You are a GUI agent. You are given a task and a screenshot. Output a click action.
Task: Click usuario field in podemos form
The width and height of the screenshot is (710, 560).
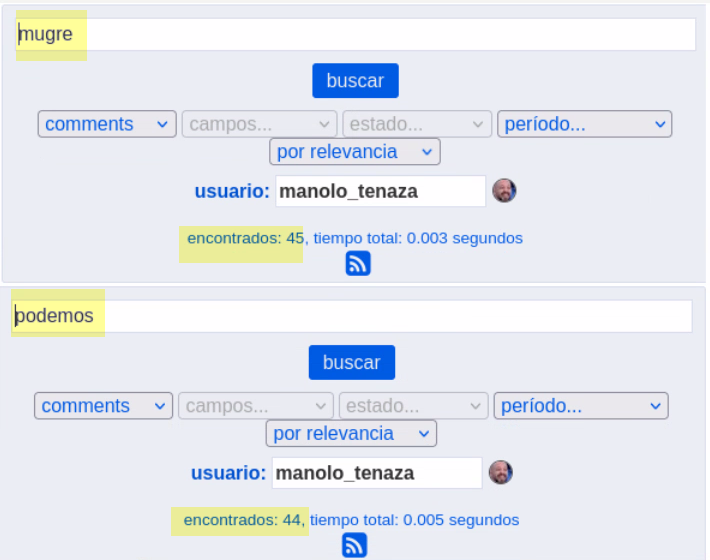[377, 473]
